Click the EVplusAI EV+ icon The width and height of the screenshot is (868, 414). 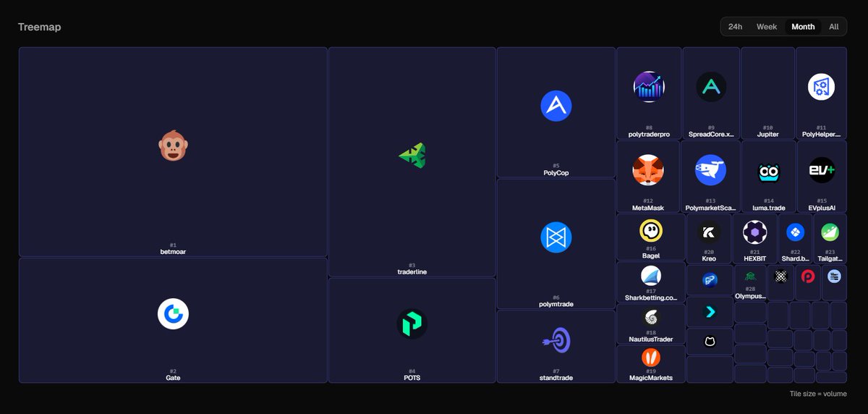click(x=822, y=171)
